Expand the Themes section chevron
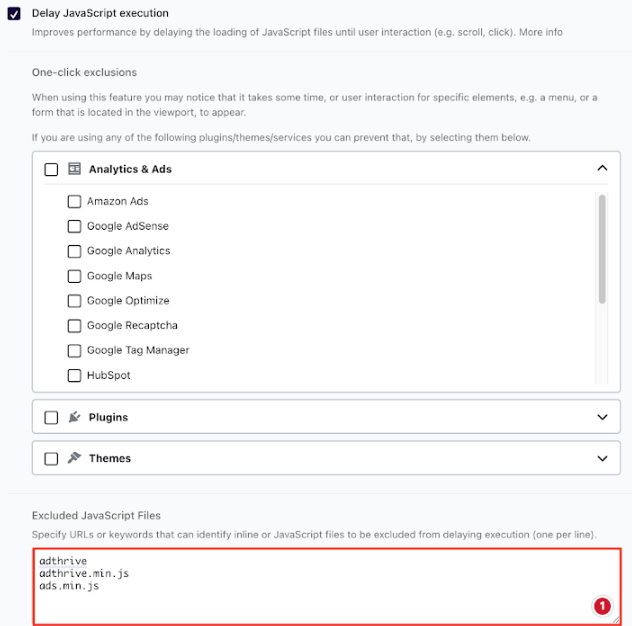The width and height of the screenshot is (632, 626). click(602, 458)
